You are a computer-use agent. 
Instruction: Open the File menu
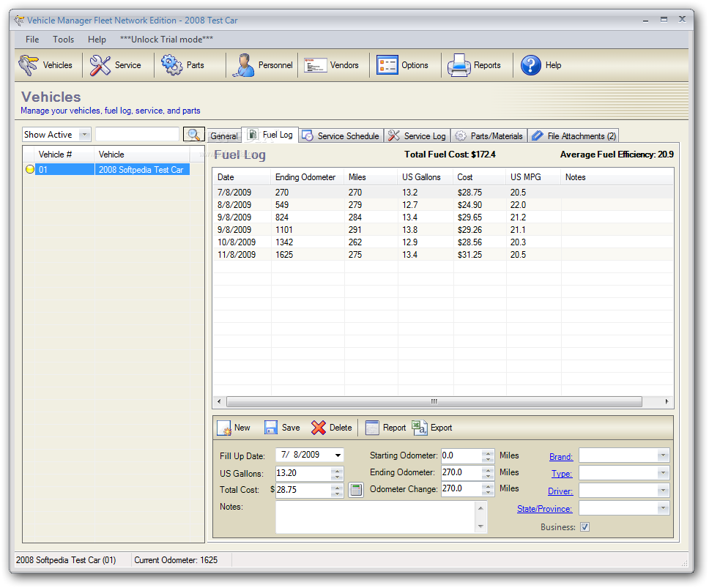coord(32,40)
